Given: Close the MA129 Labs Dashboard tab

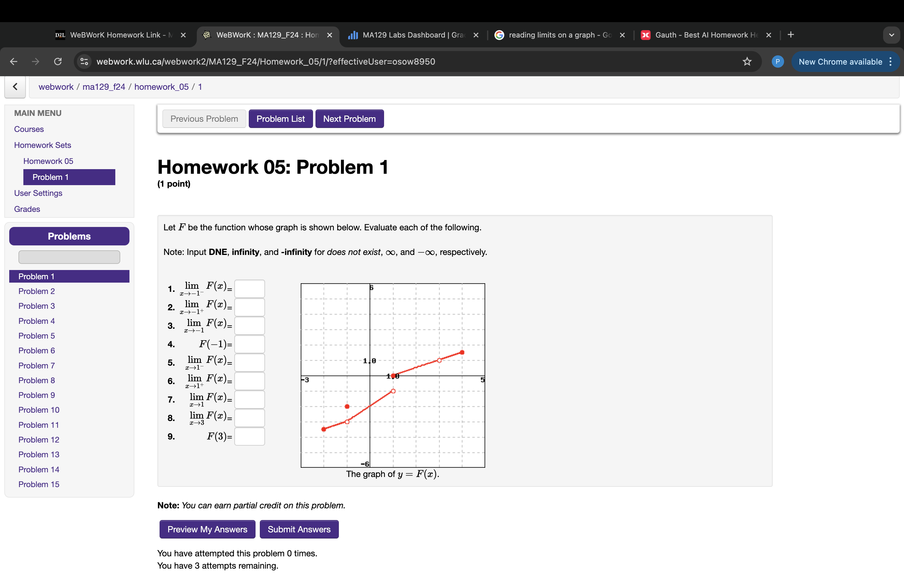Looking at the screenshot, I should click(476, 35).
